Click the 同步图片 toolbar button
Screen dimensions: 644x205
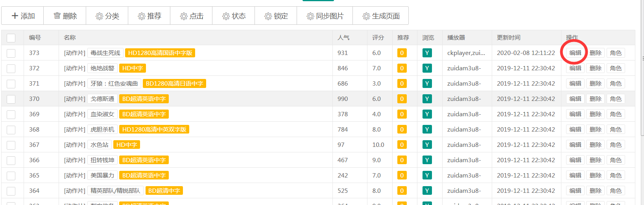point(325,16)
